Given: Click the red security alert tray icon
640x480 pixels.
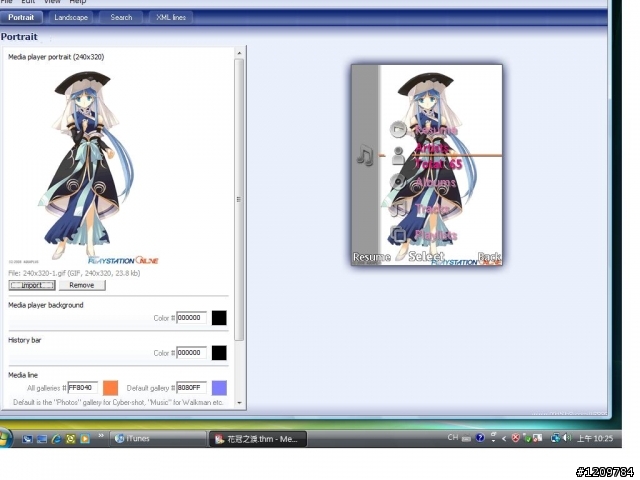Looking at the screenshot, I should click(x=516, y=438).
